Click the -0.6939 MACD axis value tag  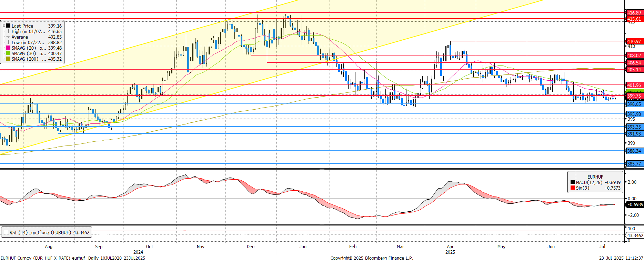click(635, 204)
